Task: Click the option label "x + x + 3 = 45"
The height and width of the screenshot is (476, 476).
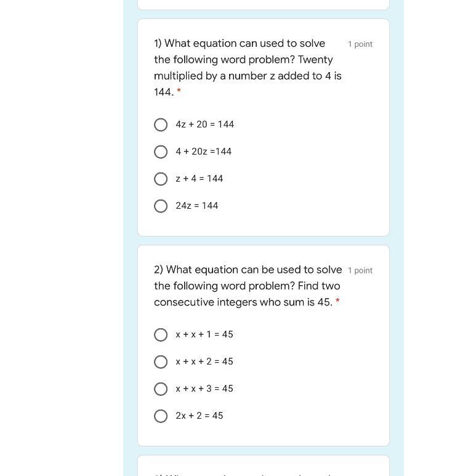Action: coord(204,389)
